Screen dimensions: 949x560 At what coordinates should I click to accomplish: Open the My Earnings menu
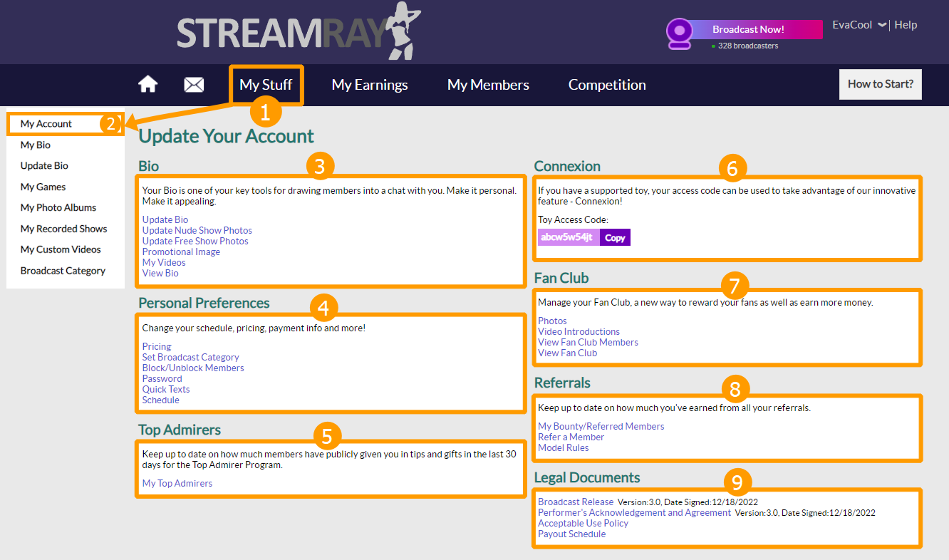[x=370, y=85]
